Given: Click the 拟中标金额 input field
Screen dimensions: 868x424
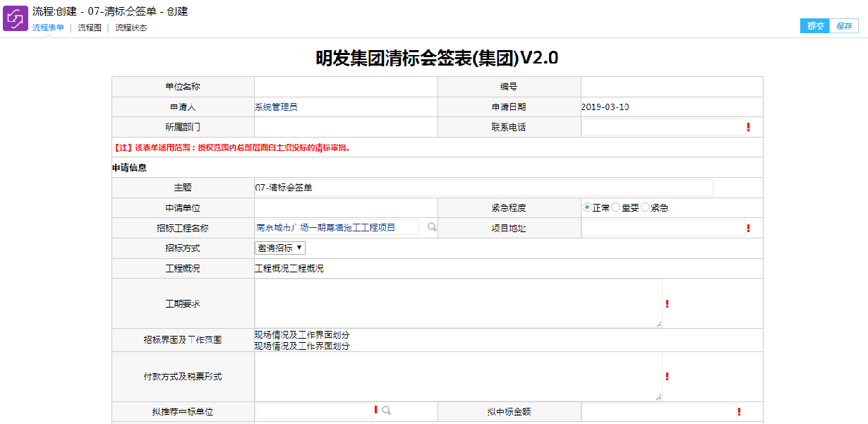Looking at the screenshot, I should pos(658,411).
